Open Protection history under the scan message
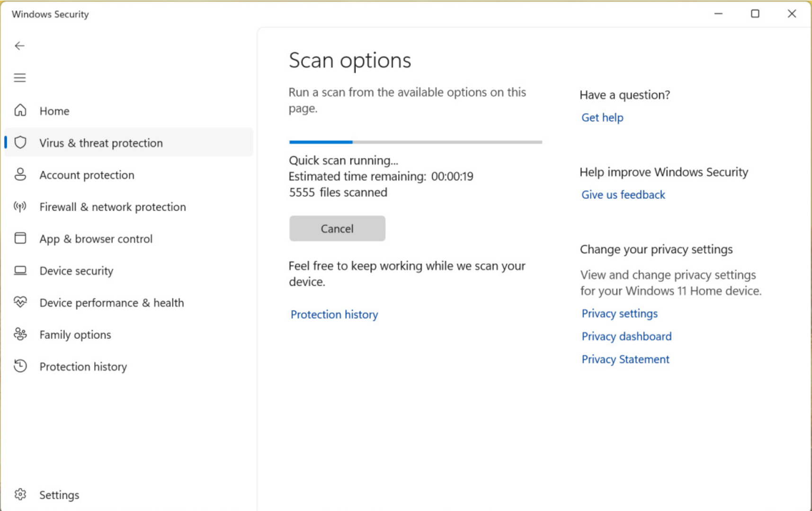The image size is (812, 511). [334, 314]
